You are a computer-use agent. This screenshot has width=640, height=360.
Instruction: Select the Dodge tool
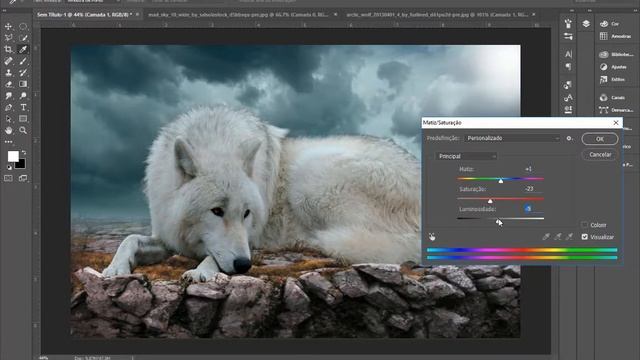[23, 96]
